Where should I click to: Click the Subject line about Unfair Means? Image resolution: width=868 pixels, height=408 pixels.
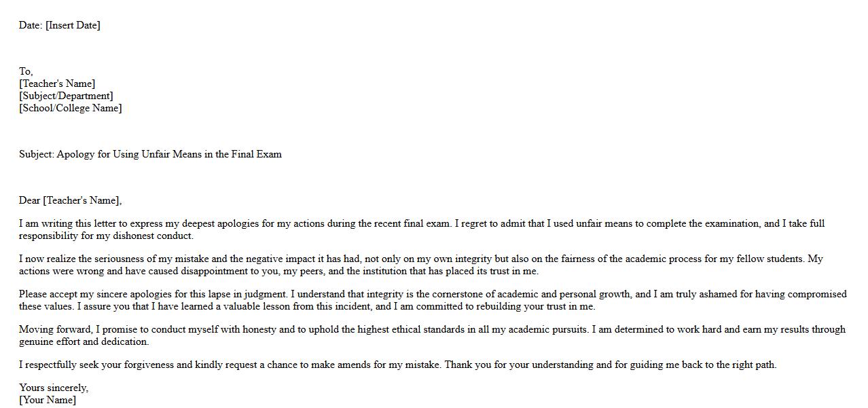(x=150, y=154)
